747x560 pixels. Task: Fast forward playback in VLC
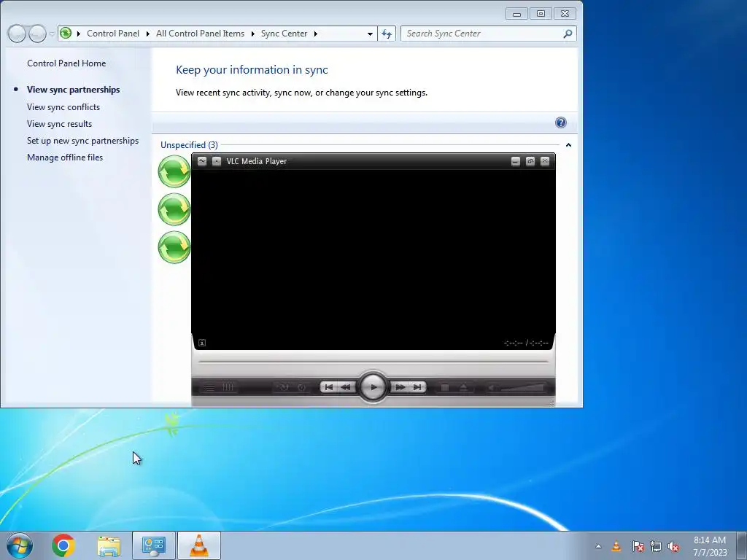400,387
